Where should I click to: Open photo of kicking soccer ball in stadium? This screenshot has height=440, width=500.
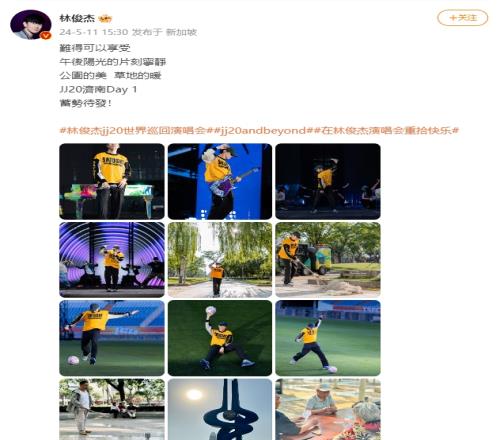click(x=112, y=338)
